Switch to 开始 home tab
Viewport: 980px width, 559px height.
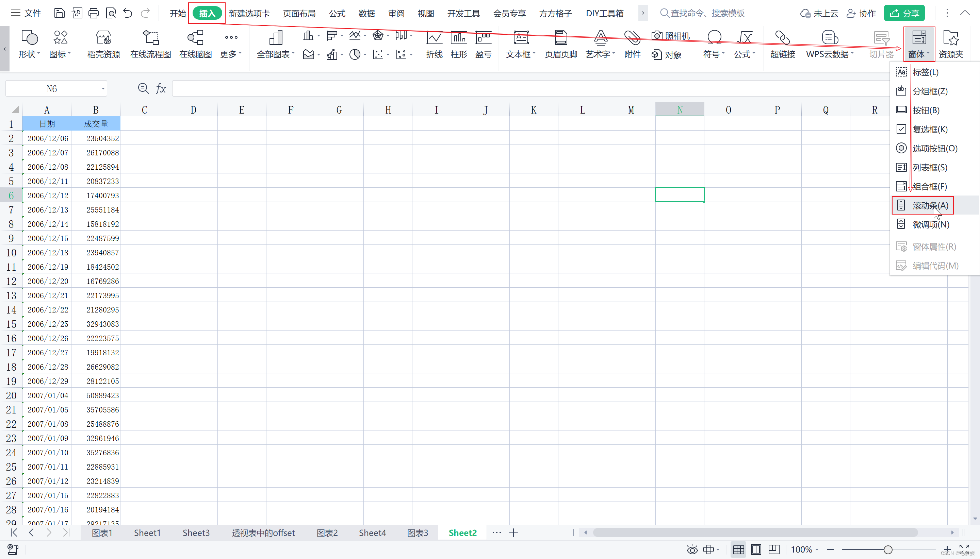point(178,14)
